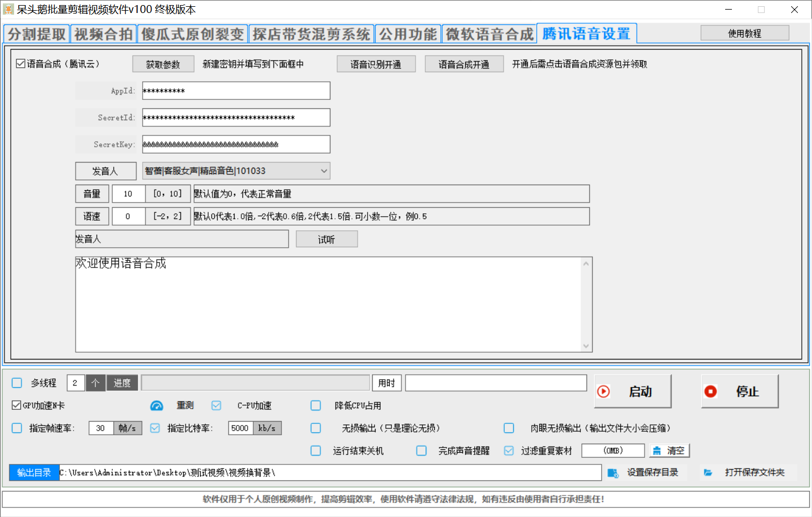Image resolution: width=812 pixels, height=517 pixels.
Task: Check the 指定帧速率 option
Action: click(x=17, y=428)
